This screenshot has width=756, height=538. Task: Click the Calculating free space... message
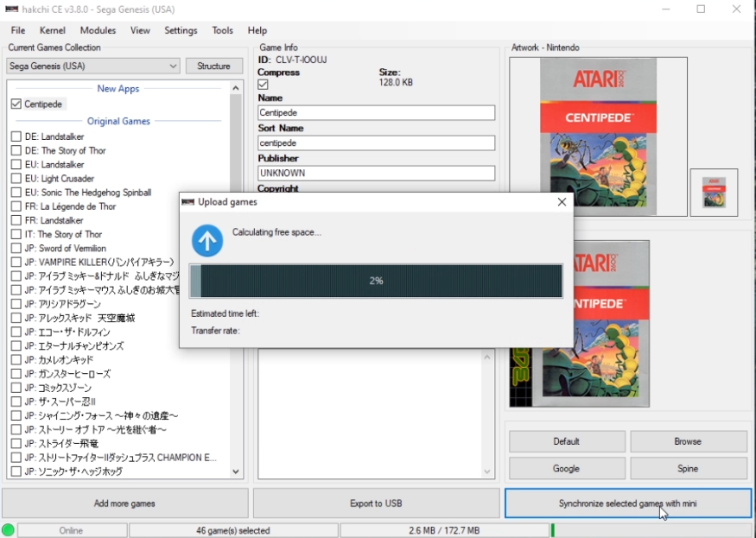pos(276,232)
